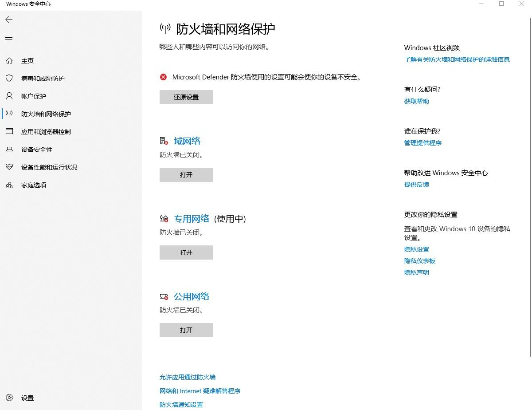Open the 隐私设置 link

417,249
